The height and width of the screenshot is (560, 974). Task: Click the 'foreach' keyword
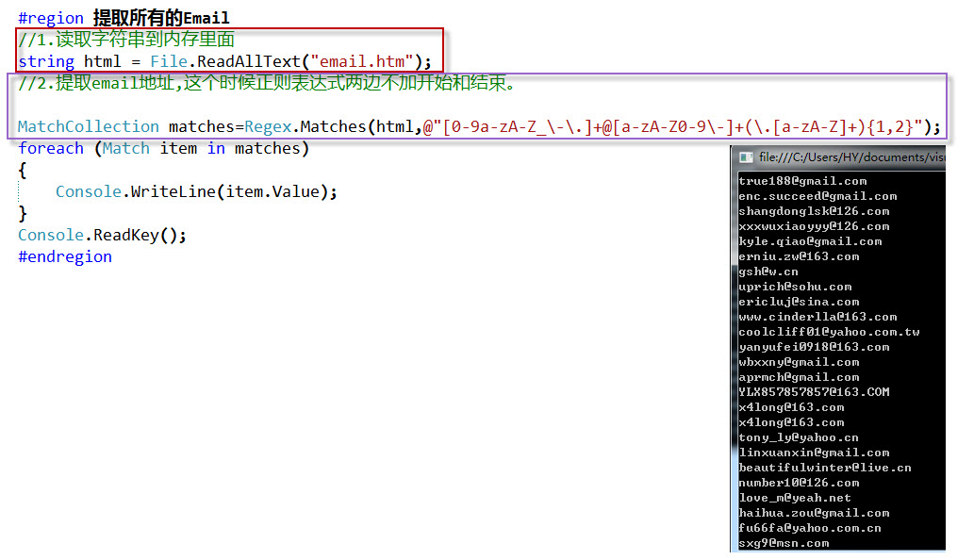pyautogui.click(x=50, y=148)
